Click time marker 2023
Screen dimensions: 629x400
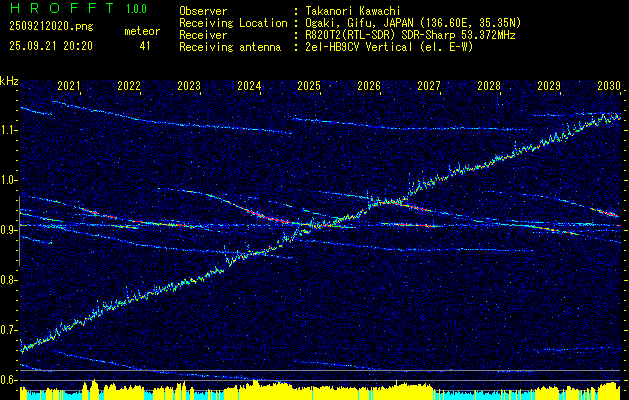(189, 86)
